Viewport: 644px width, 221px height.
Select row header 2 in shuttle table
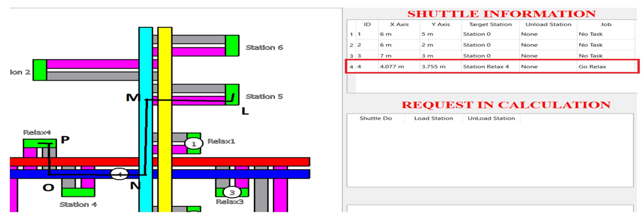[x=351, y=45]
